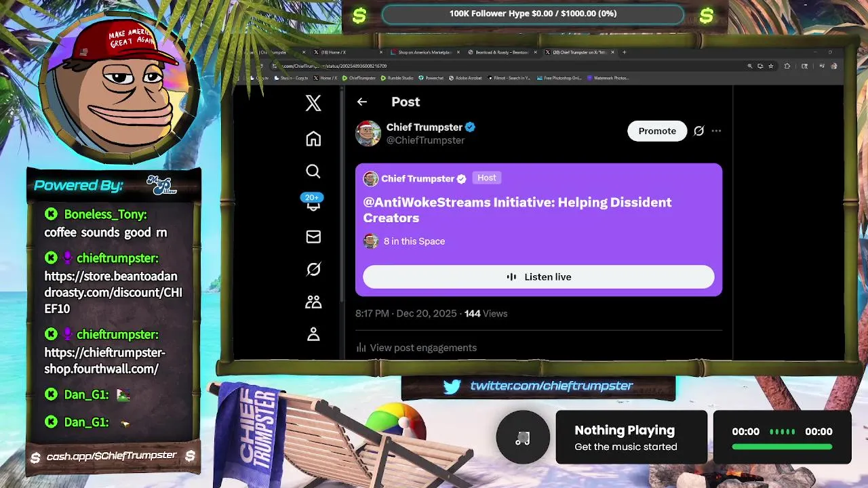Click the store.beantoadandroasty.com discount link in chat
This screenshot has width=868, height=488.
(113, 292)
